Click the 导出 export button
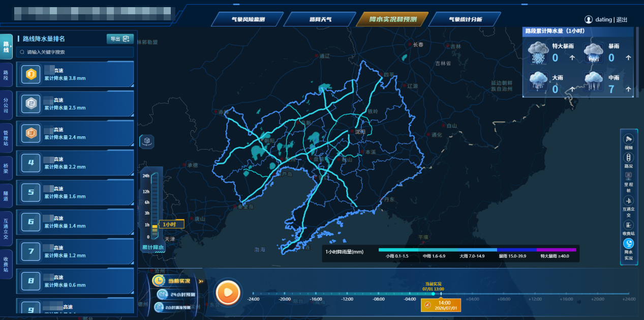644x320 pixels. (120, 39)
